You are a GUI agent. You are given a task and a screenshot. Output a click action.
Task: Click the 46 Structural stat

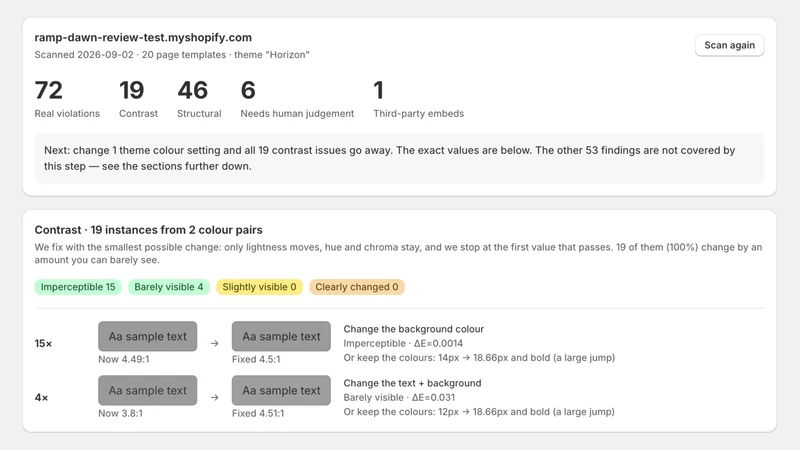pos(199,99)
